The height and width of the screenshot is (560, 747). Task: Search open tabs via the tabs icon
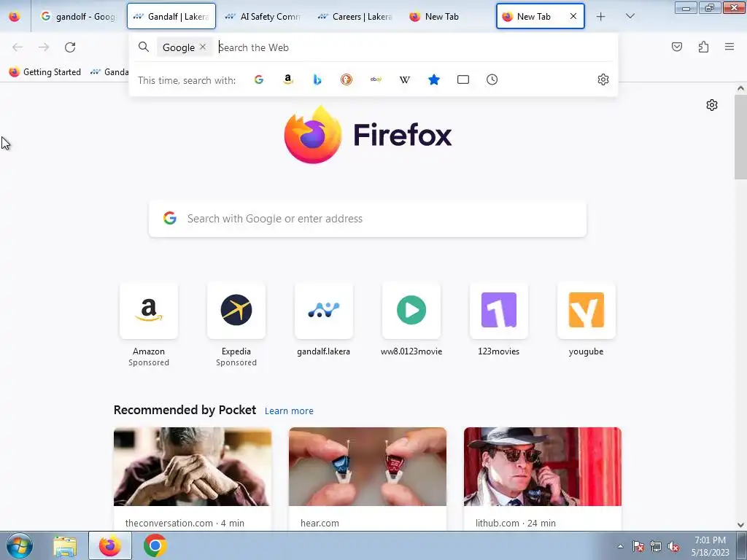tap(463, 79)
